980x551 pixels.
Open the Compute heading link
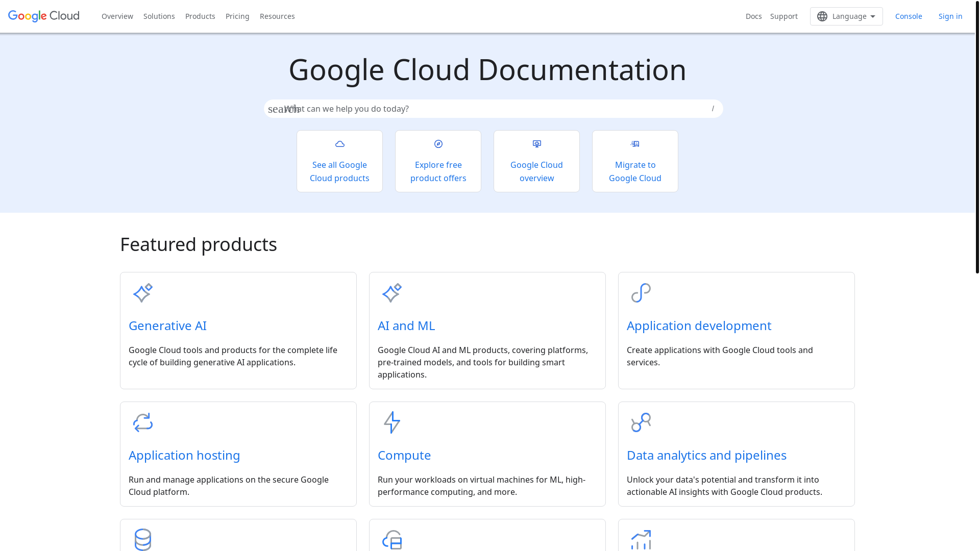coord(404,455)
